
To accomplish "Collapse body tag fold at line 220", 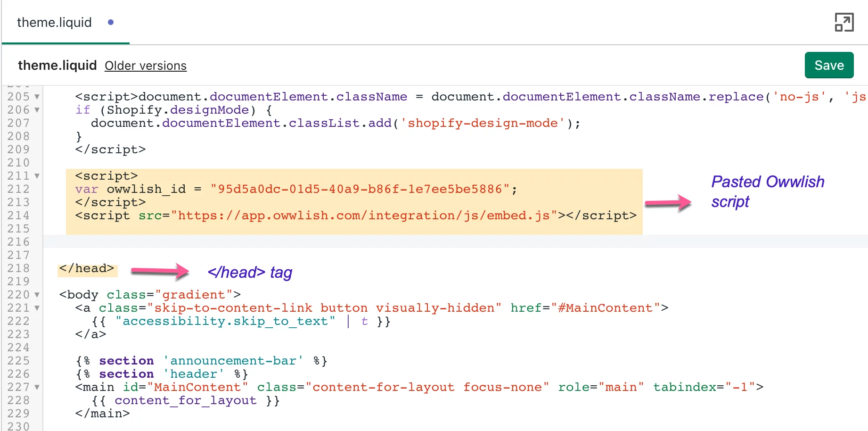I will (x=37, y=295).
